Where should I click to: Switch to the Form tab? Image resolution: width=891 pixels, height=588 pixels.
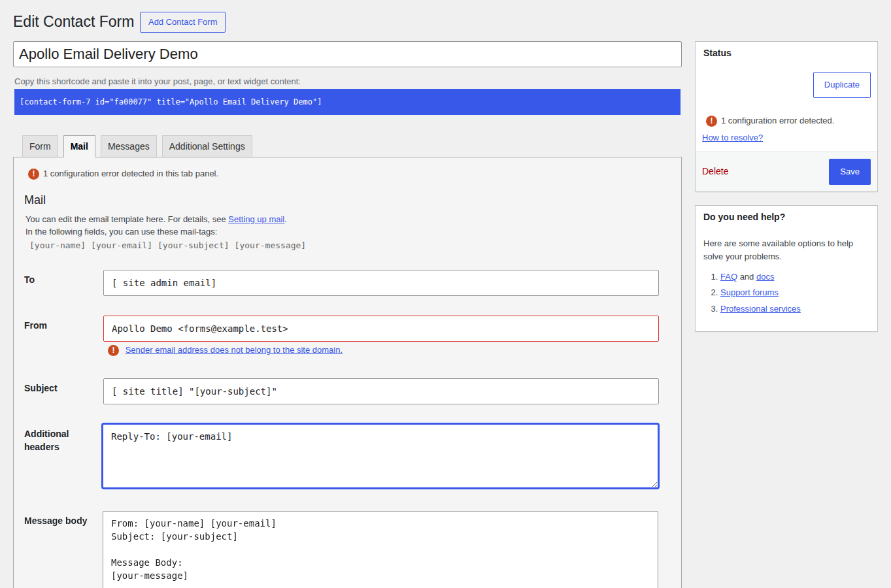tap(40, 146)
